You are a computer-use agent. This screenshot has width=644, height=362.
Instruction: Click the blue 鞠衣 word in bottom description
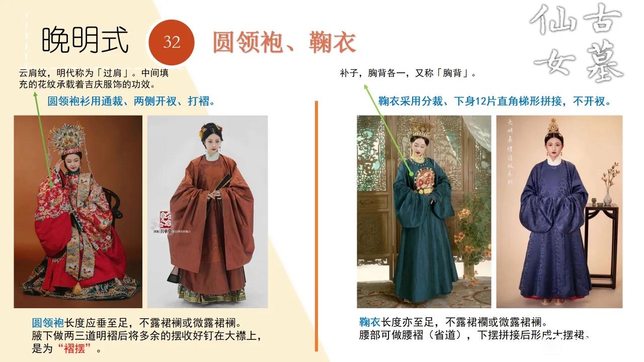(370, 322)
